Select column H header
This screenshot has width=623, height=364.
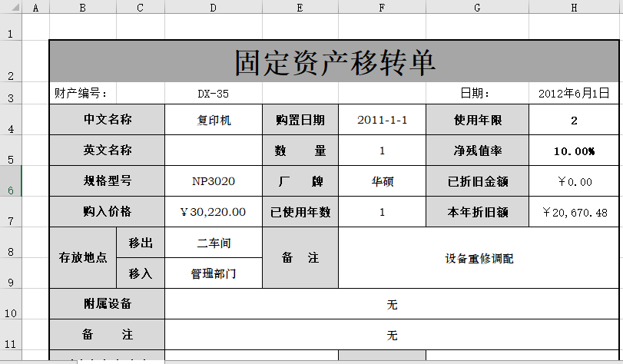click(574, 7)
